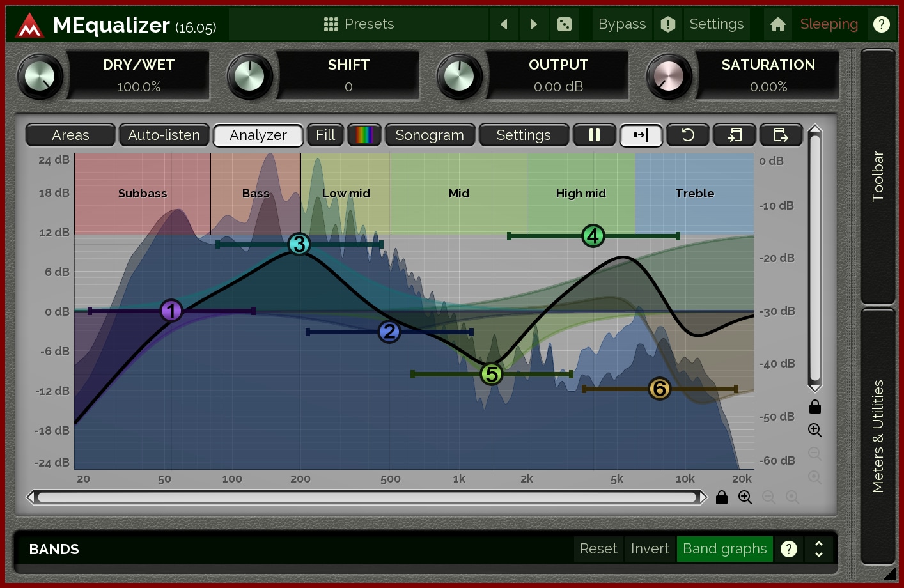Click the shield icon next to Bypass
Viewport: 904px width, 588px height.
(x=668, y=24)
